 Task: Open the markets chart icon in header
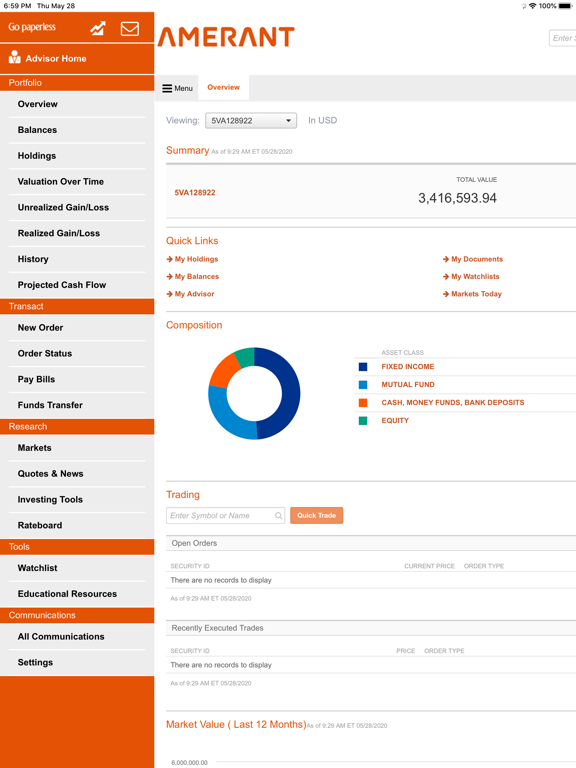(98, 28)
